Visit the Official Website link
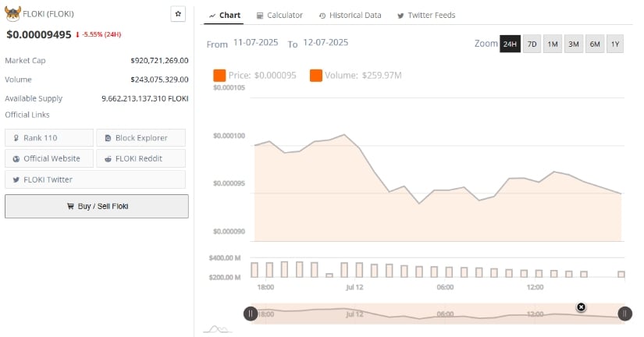Screen dimensions: 644x337 pos(49,158)
